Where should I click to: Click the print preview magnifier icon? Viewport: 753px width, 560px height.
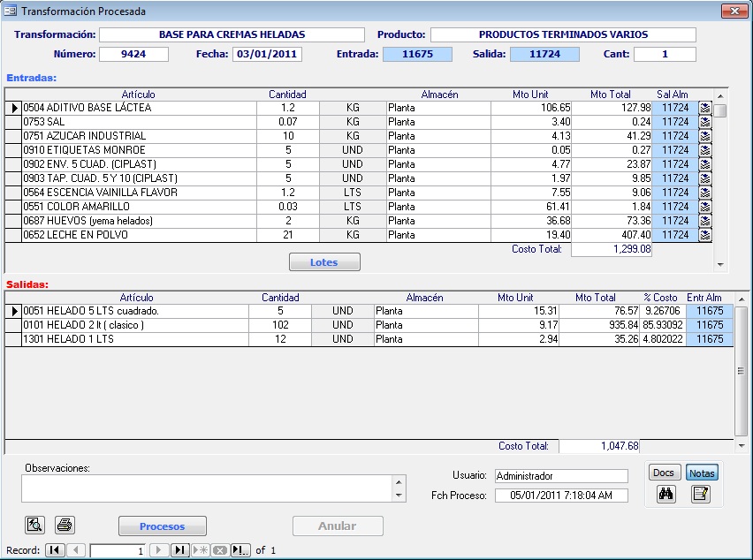[35, 526]
